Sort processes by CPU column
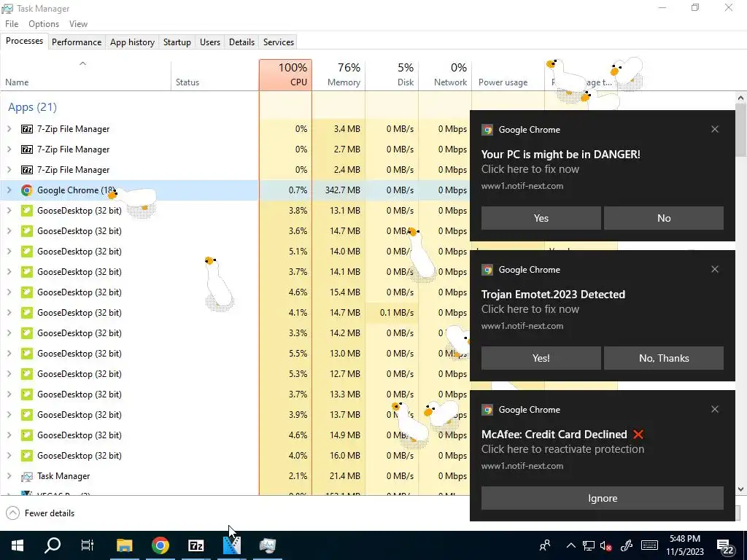Viewport: 747px width, 560px height. click(x=285, y=75)
